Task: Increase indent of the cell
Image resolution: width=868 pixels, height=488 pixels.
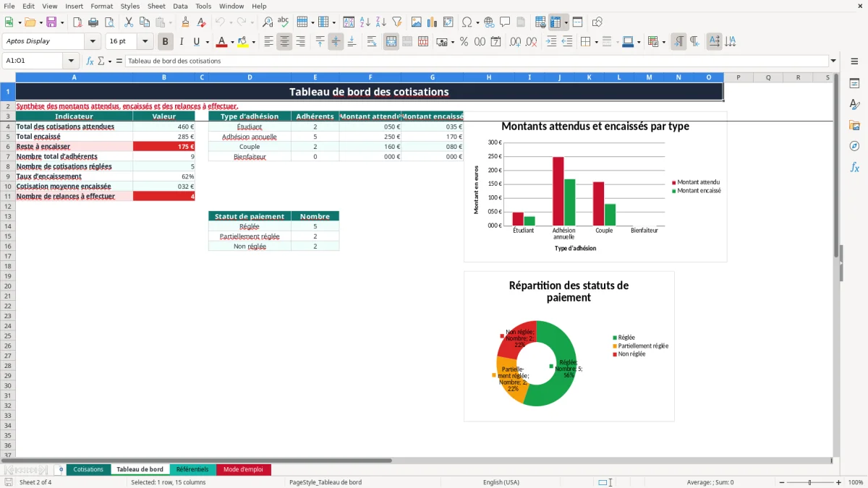Action: 551,42
